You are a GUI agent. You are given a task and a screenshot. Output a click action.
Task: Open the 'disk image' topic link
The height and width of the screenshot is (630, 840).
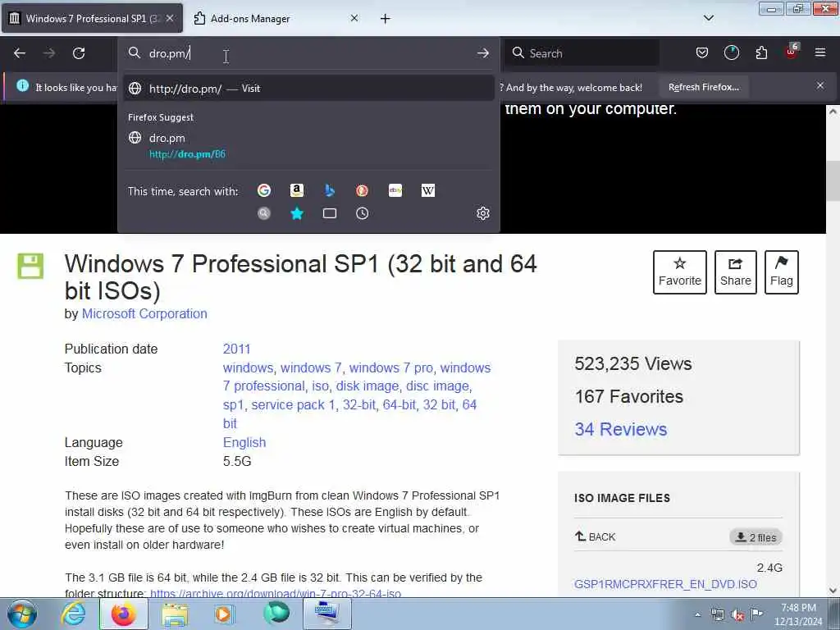pos(367,386)
